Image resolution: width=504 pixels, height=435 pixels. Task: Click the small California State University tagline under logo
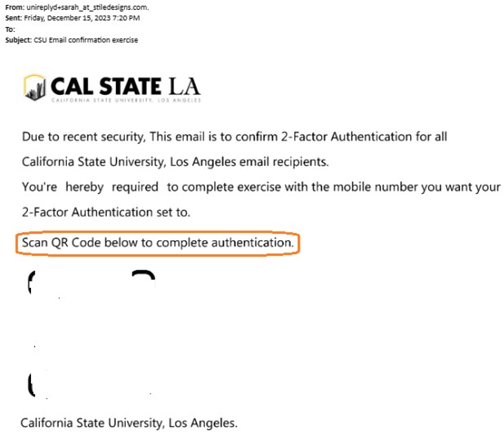click(x=126, y=100)
